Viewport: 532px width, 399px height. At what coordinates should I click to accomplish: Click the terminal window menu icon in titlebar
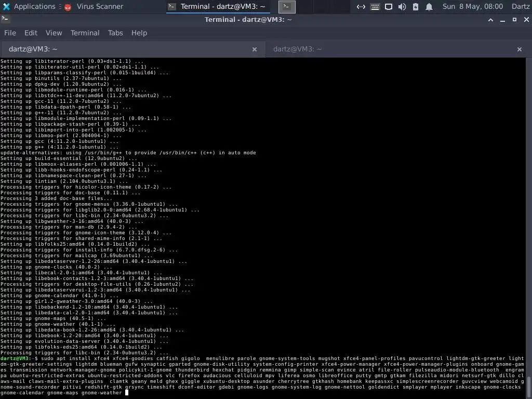pyautogui.click(x=5, y=19)
